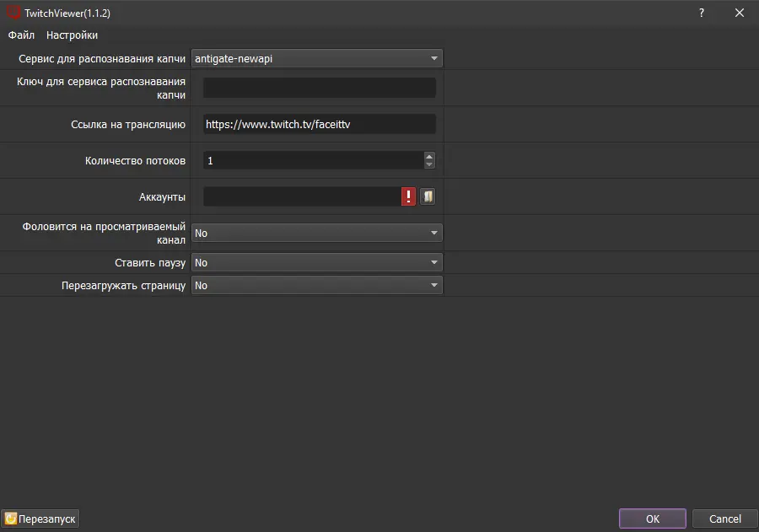
Task: Click the Ставить паузу label
Action: 150,263
